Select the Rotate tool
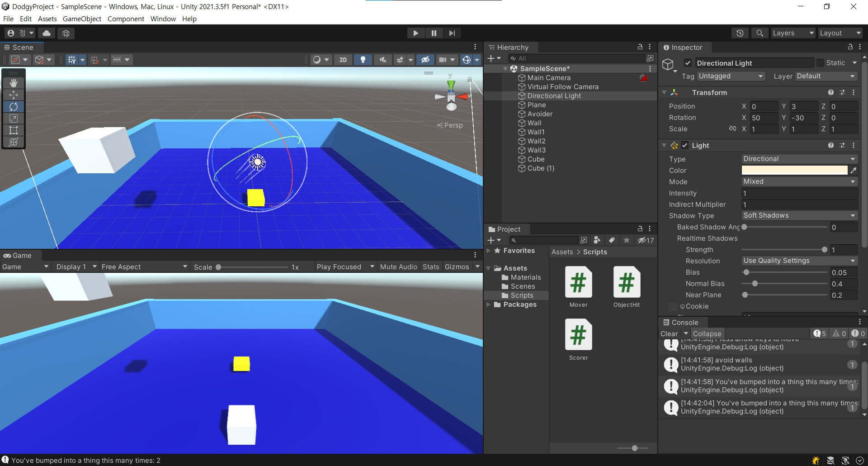868x466 pixels. (x=14, y=106)
